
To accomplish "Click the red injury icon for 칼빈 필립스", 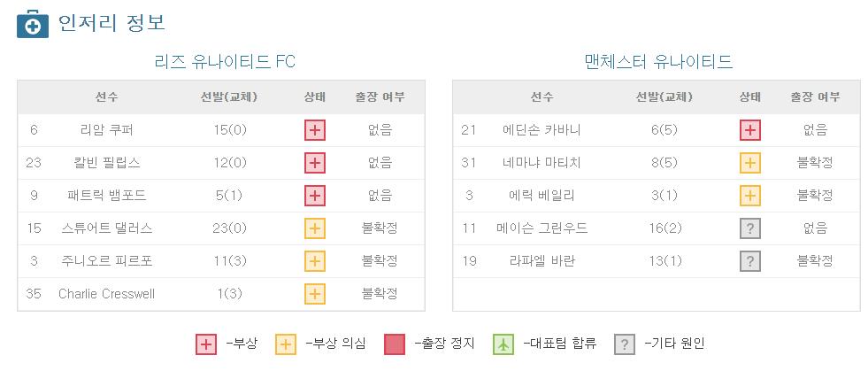I will click(315, 163).
